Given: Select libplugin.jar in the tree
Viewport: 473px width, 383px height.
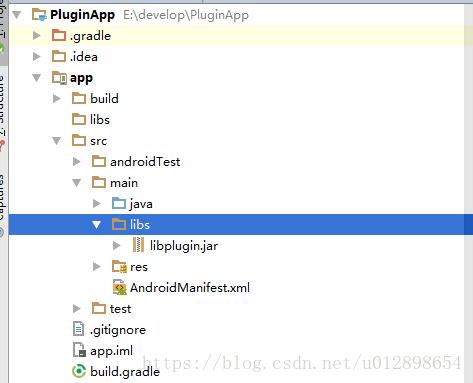Looking at the screenshot, I should pos(184,246).
